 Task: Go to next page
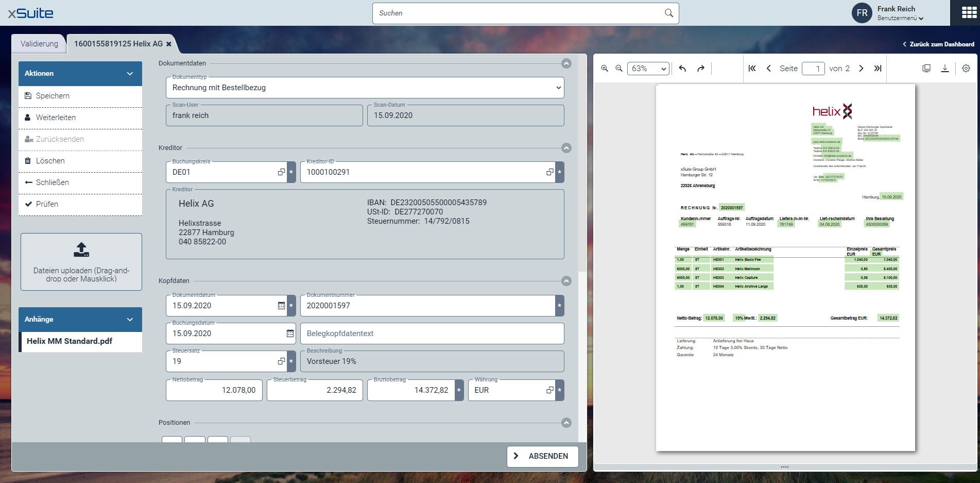click(861, 69)
